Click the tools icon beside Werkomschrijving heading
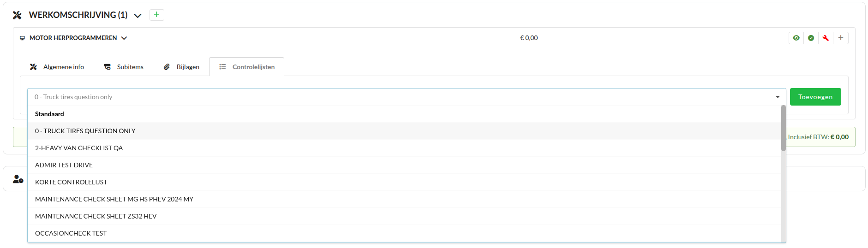868x248 pixels. [x=18, y=15]
